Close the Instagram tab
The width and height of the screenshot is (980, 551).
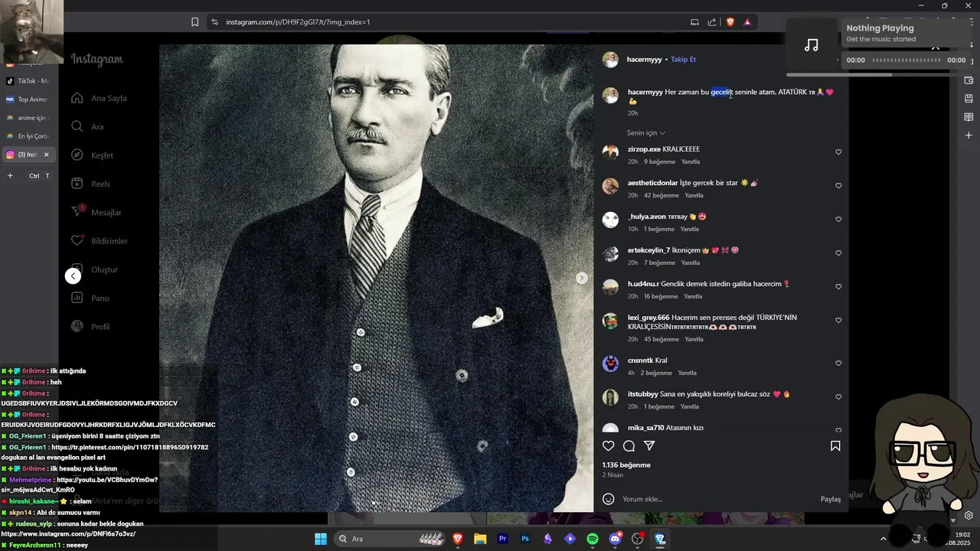[x=46, y=155]
